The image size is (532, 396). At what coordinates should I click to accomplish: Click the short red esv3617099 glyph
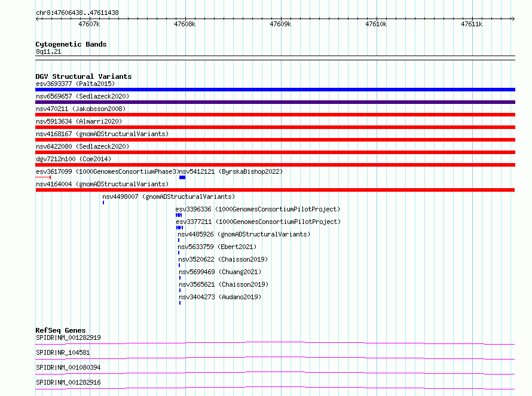pyautogui.click(x=43, y=177)
